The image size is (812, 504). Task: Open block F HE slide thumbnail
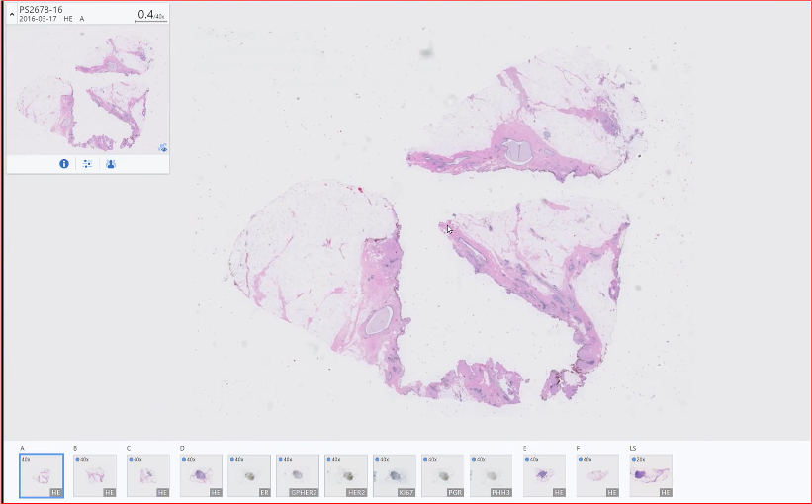coord(597,475)
